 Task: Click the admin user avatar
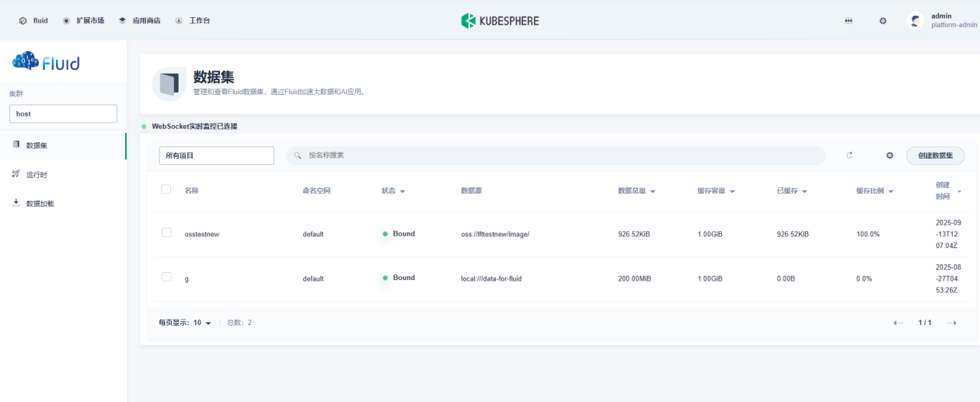tap(915, 21)
